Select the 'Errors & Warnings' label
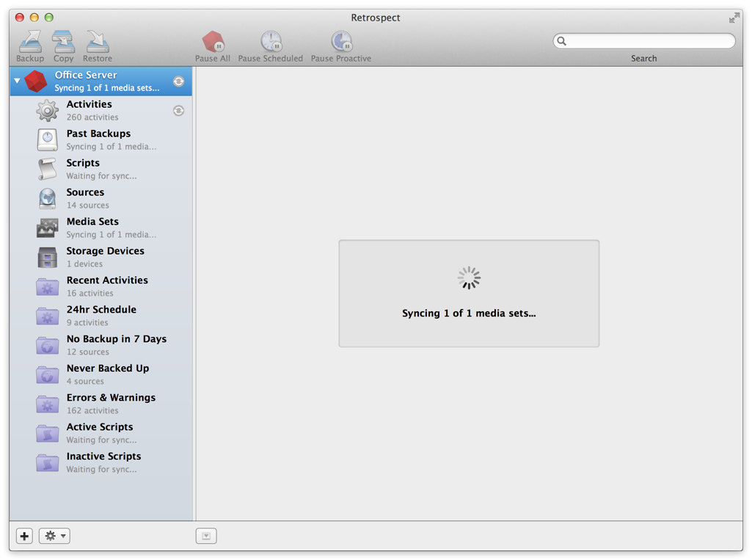Screen dimensions: 752x560 pos(112,397)
